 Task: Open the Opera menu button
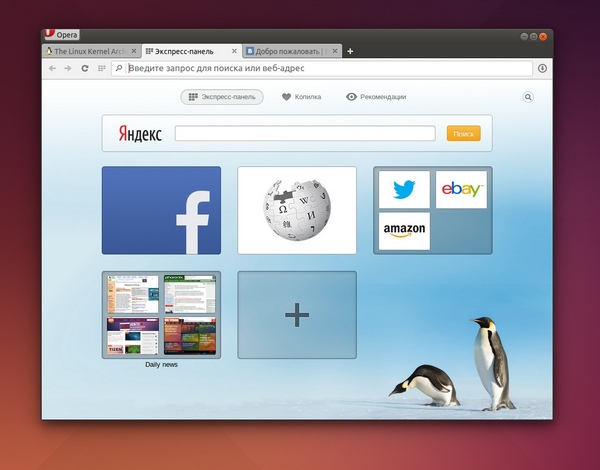pos(62,34)
